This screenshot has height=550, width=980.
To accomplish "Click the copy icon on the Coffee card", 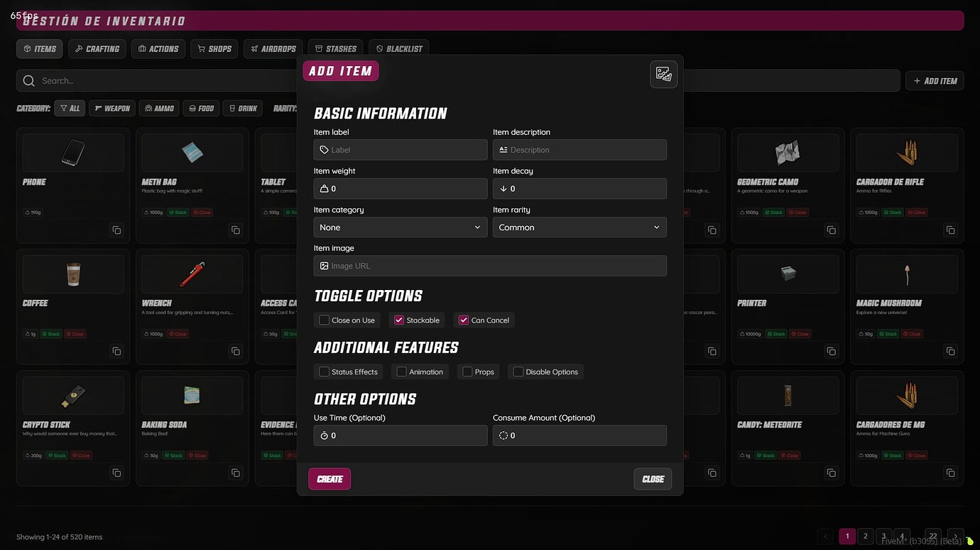I will pyautogui.click(x=116, y=351).
